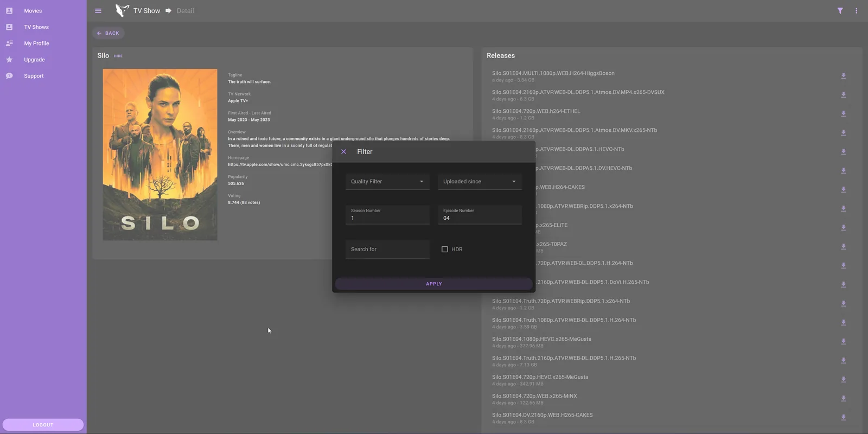Download the Truth 720p WEBRip x264-NTb release
Screen dimensions: 868x434
(x=843, y=304)
